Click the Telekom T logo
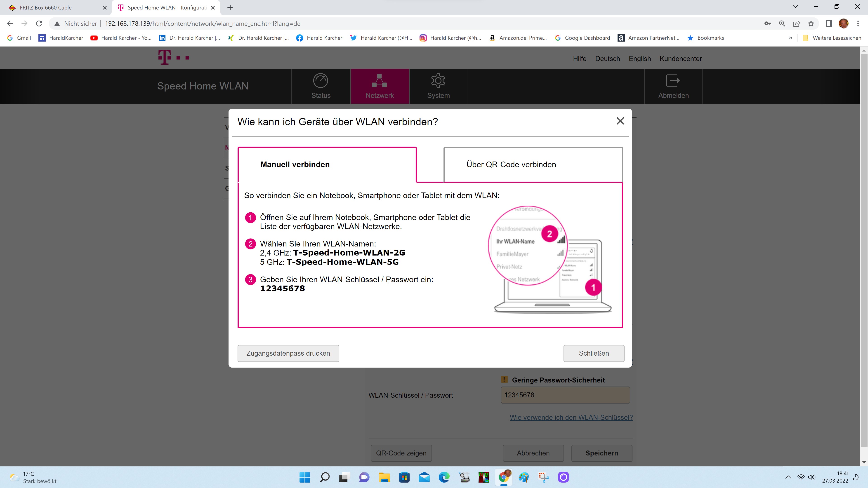The width and height of the screenshot is (868, 488). tap(165, 57)
